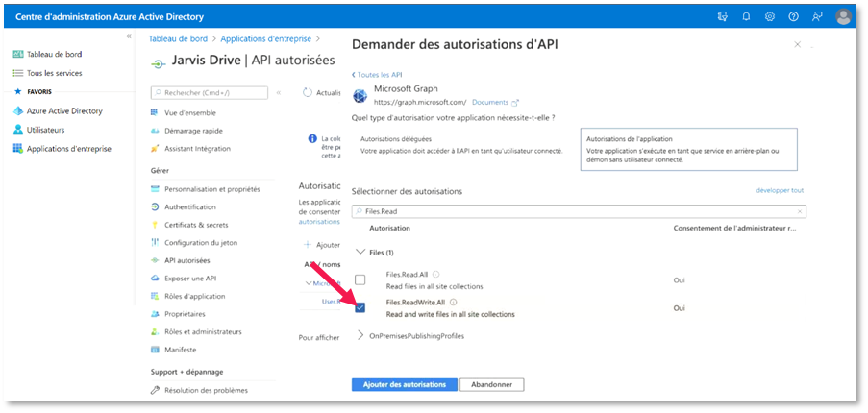
Task: Click the Actualiser refresh icon
Action: (308, 93)
